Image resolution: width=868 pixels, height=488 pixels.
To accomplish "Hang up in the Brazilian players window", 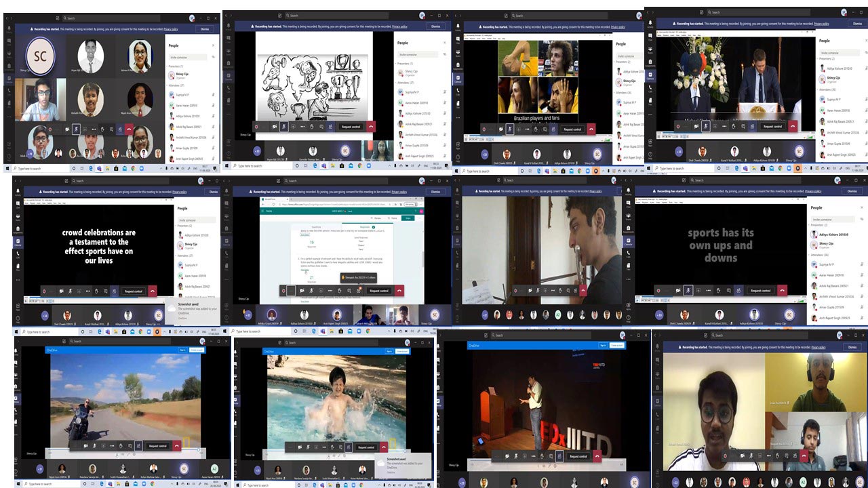I will [591, 129].
